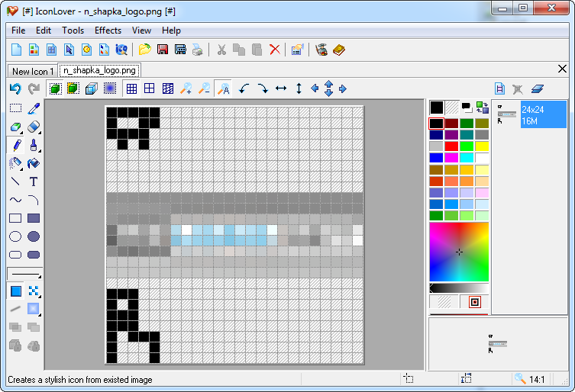
Task: Open the line style dropdown
Action: pos(24,274)
